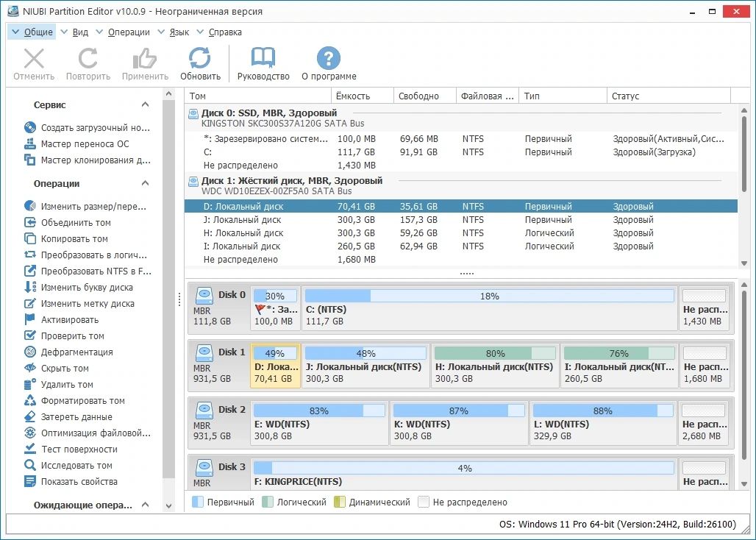Select L: WD(NTFS) block in Disk 2
This screenshot has height=540, width=756.
click(603, 423)
